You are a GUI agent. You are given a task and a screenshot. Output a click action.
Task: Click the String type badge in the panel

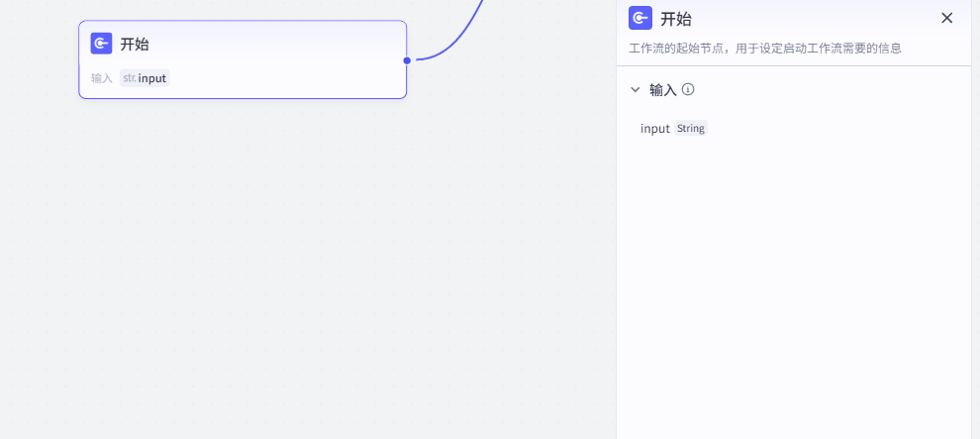691,128
